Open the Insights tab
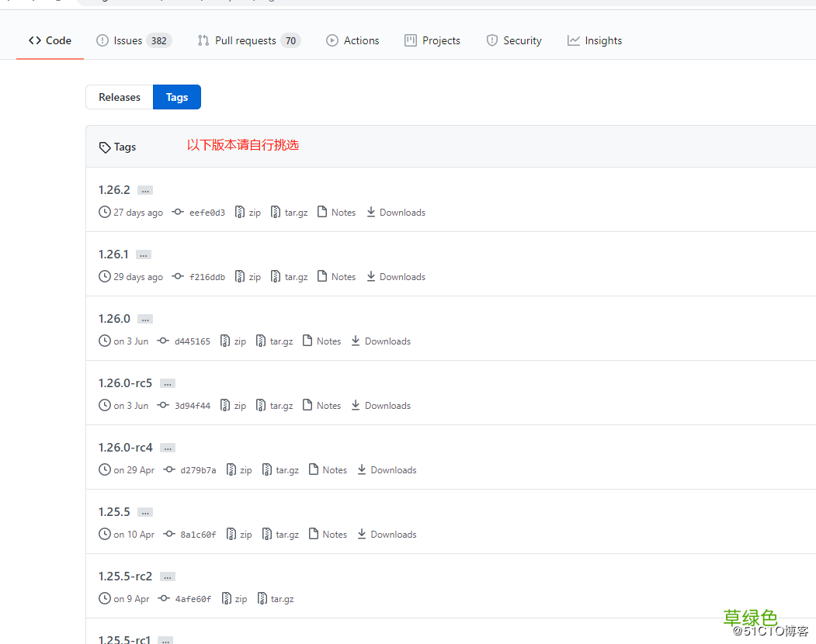 coord(594,40)
